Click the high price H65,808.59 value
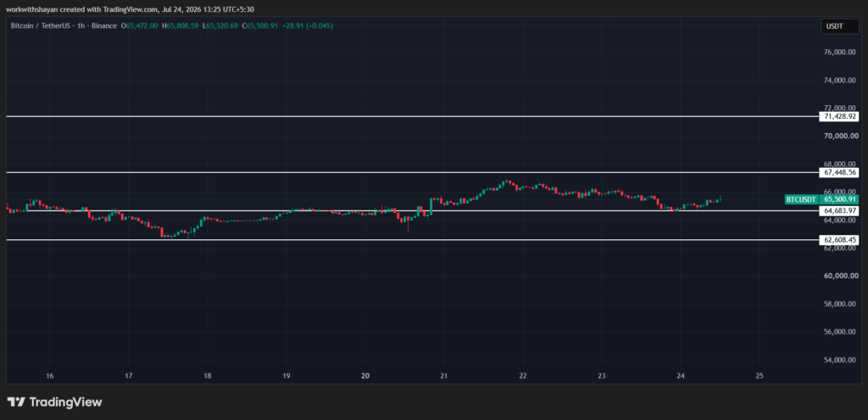The image size is (868, 420). [x=180, y=25]
